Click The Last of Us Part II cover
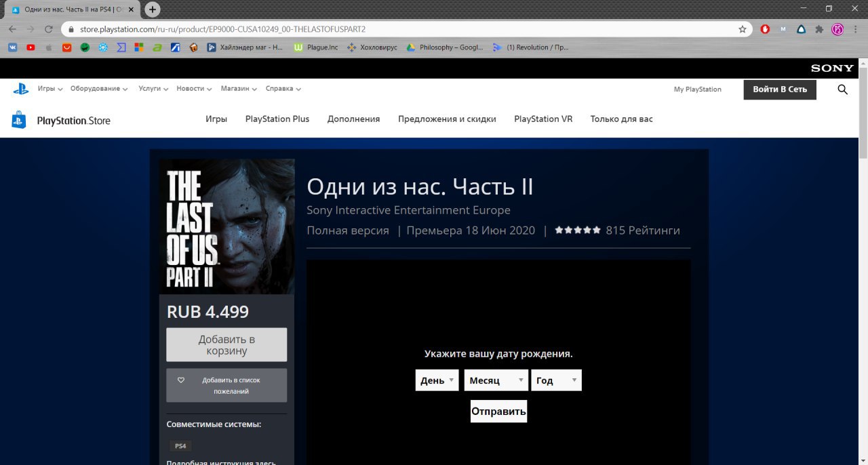The width and height of the screenshot is (868, 465). coord(226,226)
